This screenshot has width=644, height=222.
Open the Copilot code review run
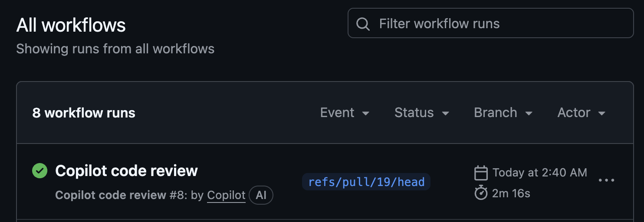[x=126, y=171]
